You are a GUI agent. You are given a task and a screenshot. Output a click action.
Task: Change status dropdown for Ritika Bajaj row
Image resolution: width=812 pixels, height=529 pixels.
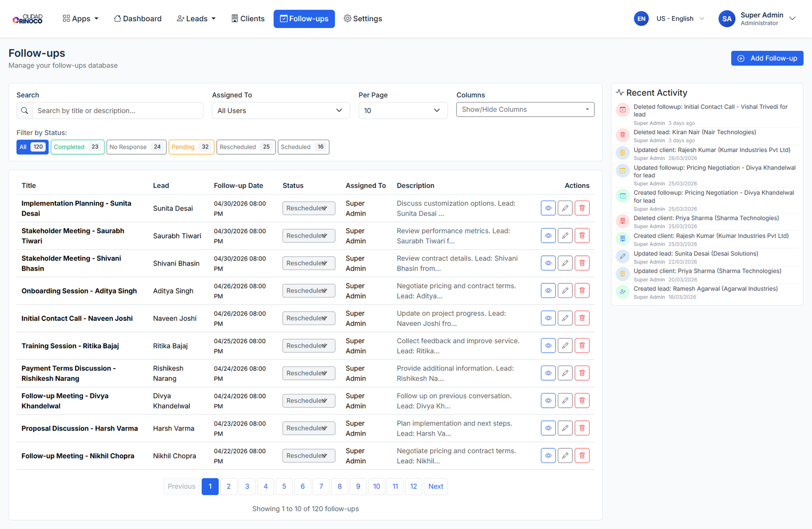point(309,346)
